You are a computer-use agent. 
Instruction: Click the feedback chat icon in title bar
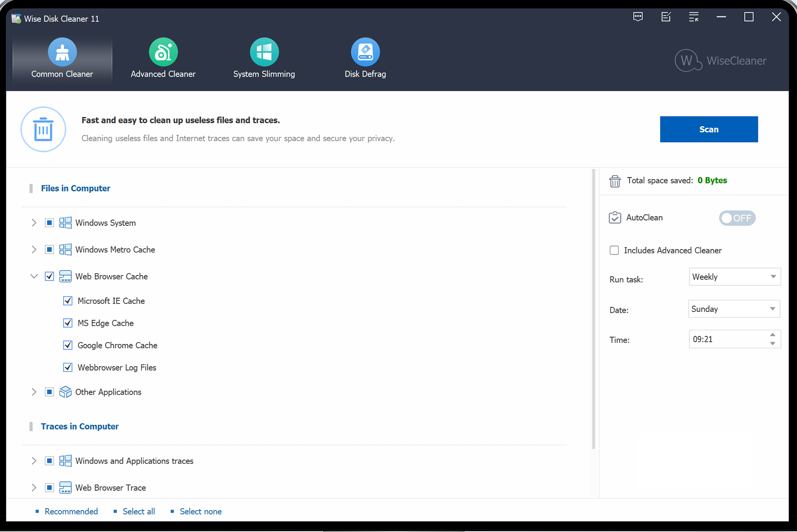point(638,17)
